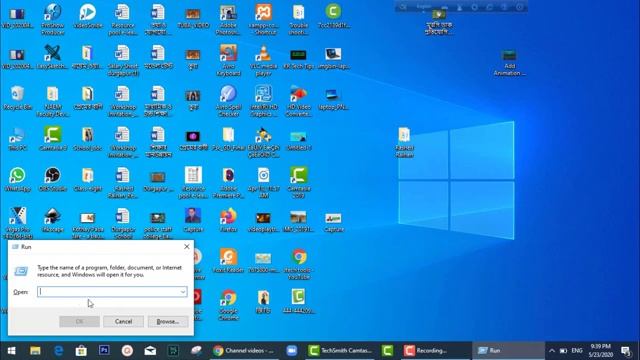Select the Camtasia 9 desktop shortcut
Viewport: 640px width, 360px height.
point(53,139)
